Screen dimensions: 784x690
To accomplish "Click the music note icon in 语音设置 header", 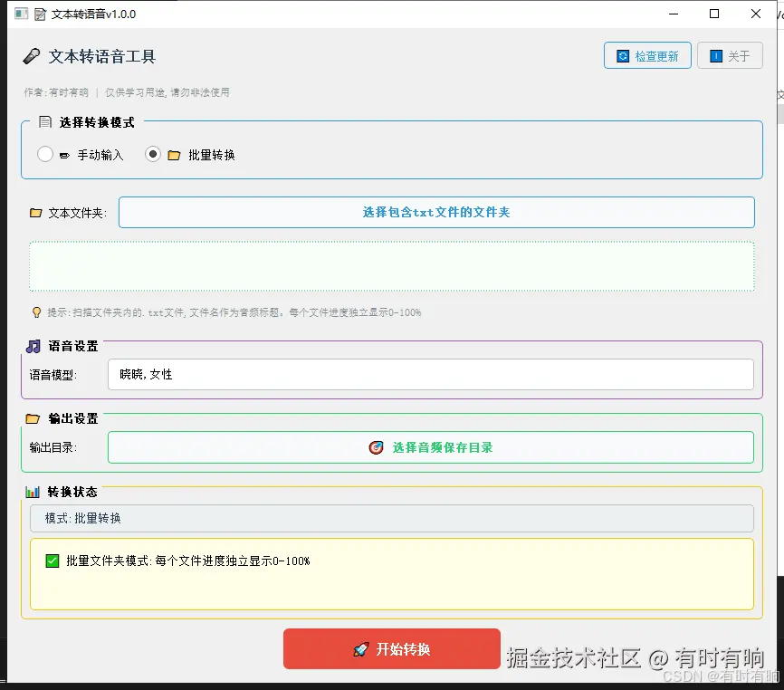I will 34,345.
